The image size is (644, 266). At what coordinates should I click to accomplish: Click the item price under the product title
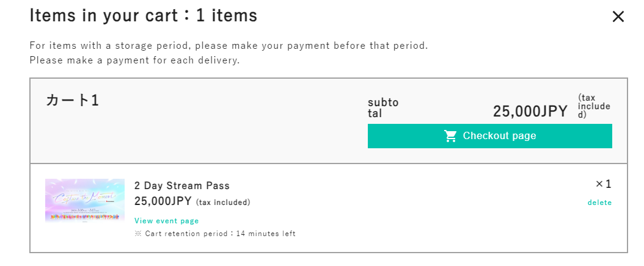163,201
